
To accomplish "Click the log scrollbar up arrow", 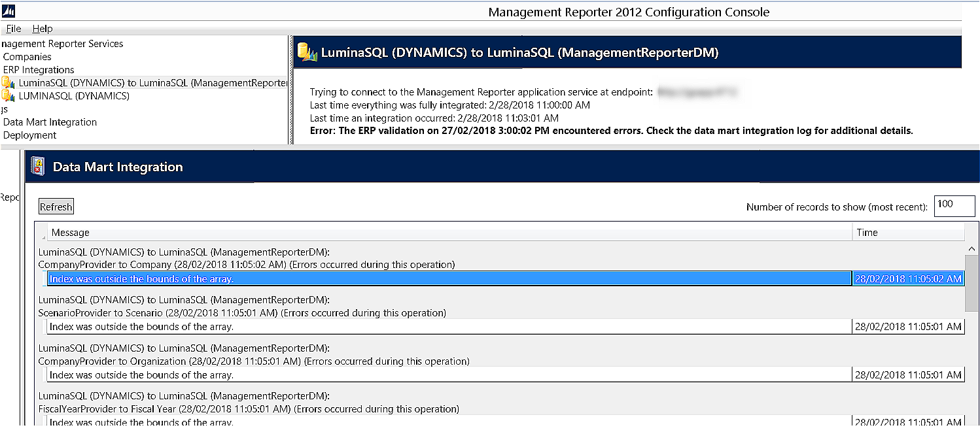I will (971, 249).
